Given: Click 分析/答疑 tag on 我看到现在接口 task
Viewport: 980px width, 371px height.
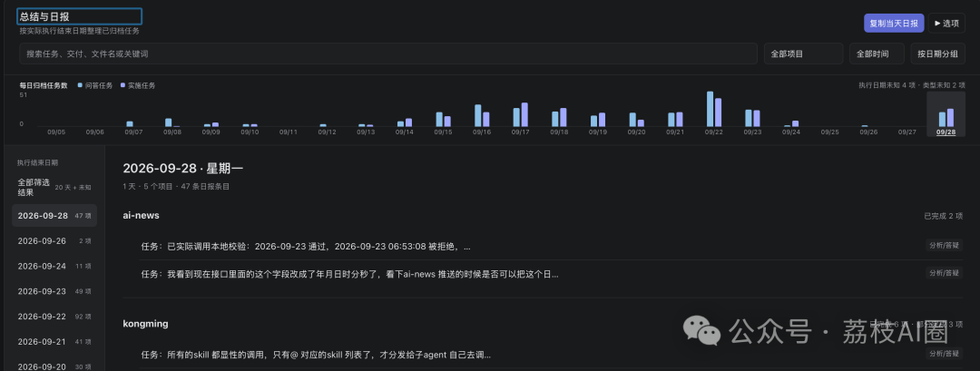Looking at the screenshot, I should (944, 273).
